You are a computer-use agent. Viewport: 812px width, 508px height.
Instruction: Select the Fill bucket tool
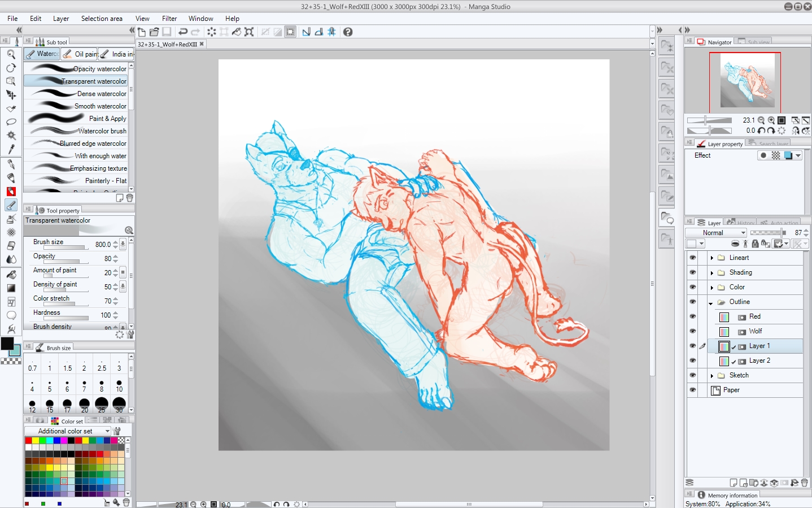(11, 274)
